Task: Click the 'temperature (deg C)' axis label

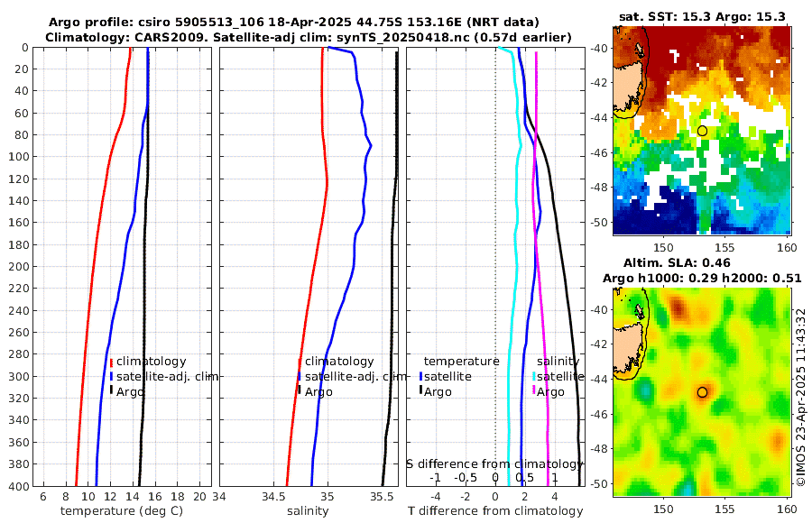Action: click(122, 511)
